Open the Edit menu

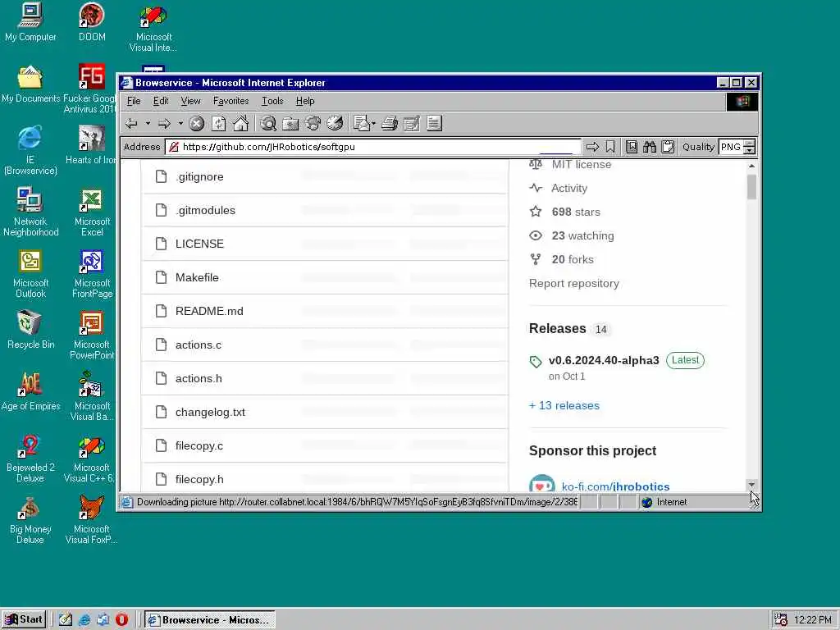point(160,101)
